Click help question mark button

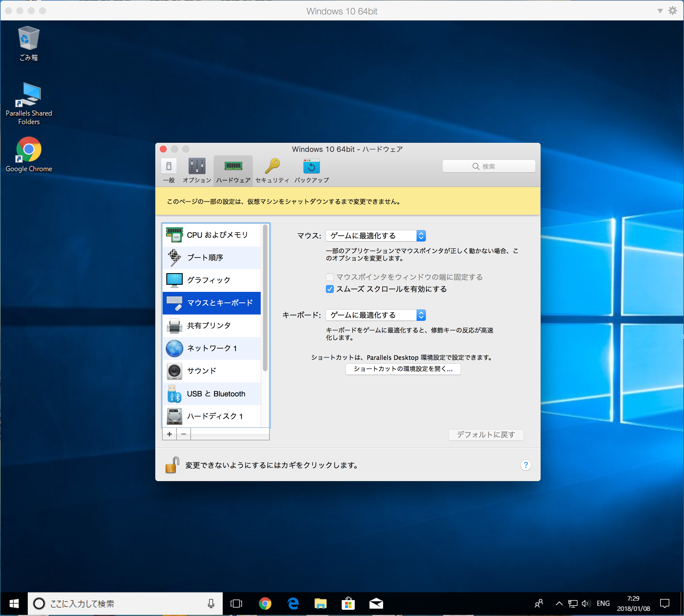526,465
